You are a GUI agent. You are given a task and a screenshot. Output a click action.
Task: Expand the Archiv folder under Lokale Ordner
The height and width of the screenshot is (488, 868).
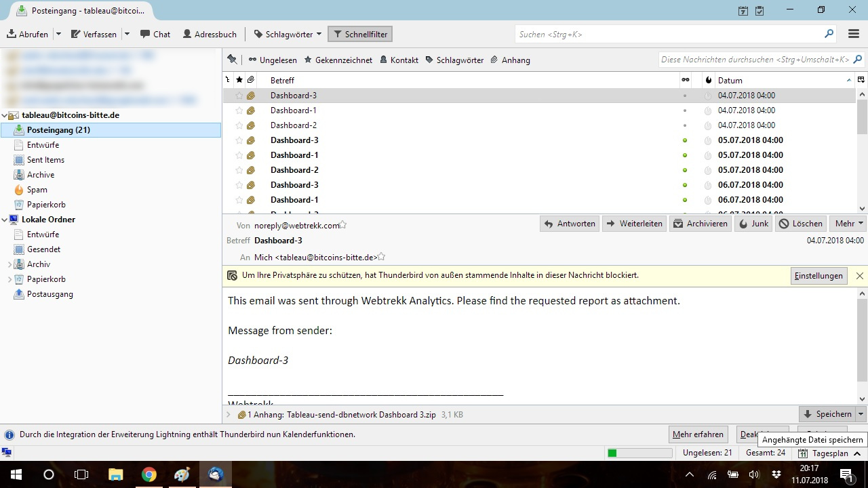[x=9, y=264]
